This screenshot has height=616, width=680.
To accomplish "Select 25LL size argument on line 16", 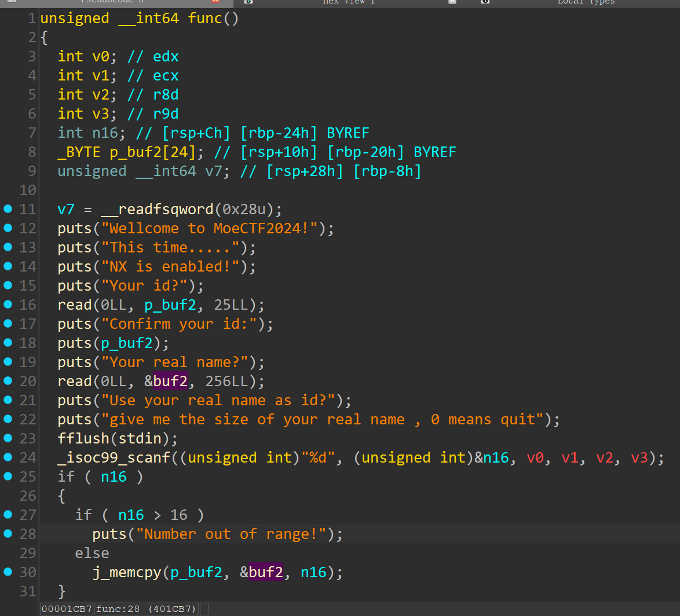I will [x=231, y=305].
